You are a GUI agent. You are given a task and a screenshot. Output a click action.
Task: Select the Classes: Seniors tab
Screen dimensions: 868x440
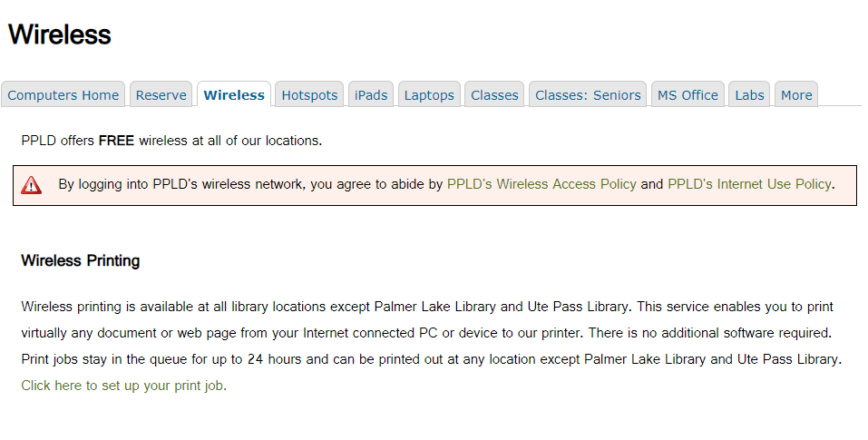click(x=588, y=95)
